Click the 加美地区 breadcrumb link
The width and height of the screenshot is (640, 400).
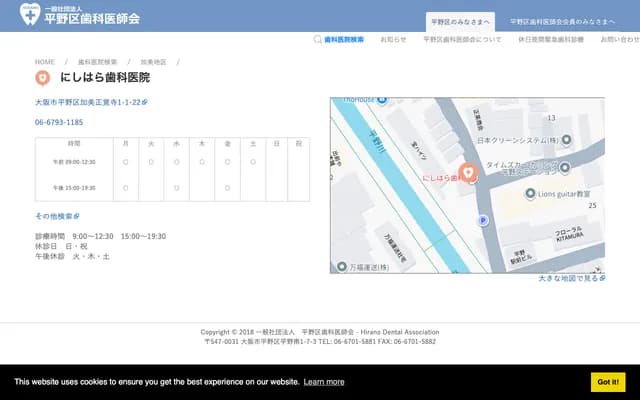tap(153, 61)
